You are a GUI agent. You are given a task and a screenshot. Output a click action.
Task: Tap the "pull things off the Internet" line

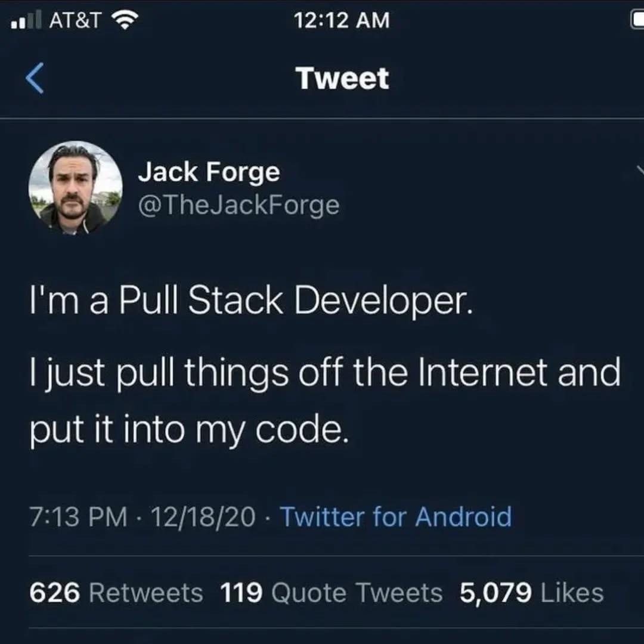click(325, 373)
